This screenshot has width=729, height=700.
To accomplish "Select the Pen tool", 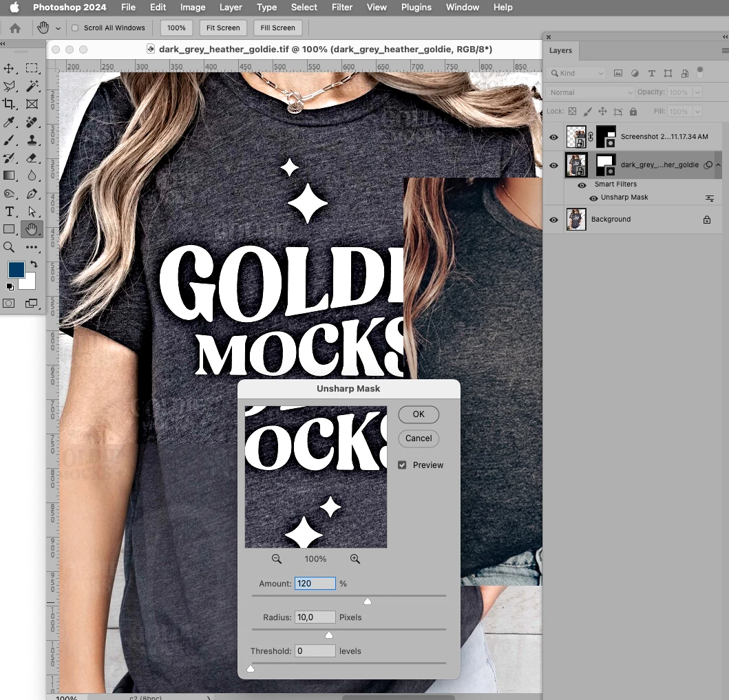I will 32,194.
